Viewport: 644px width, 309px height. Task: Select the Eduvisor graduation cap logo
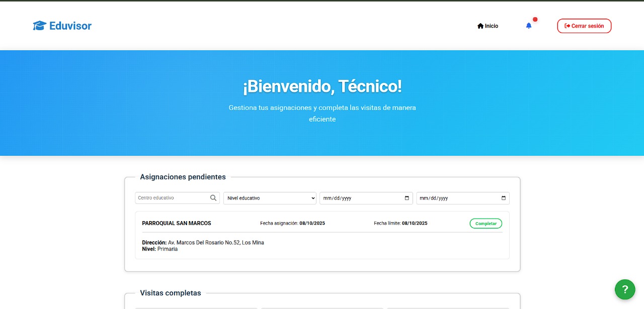tap(39, 26)
